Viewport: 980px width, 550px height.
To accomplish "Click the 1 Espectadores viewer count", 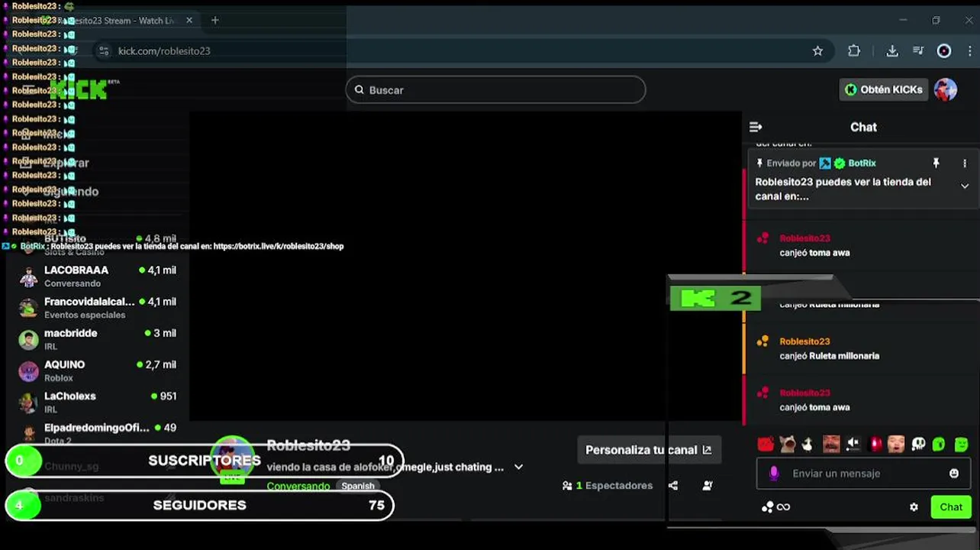I will 608,486.
